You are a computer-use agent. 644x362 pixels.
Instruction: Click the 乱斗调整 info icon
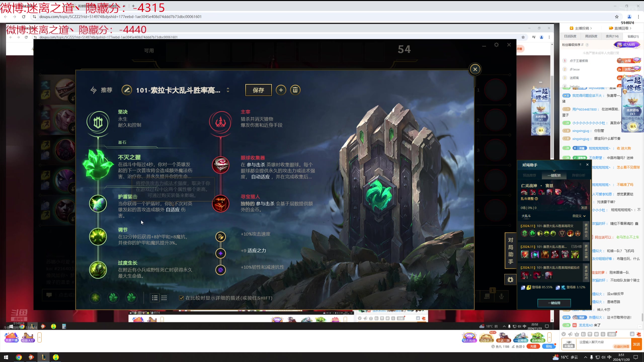536,199
